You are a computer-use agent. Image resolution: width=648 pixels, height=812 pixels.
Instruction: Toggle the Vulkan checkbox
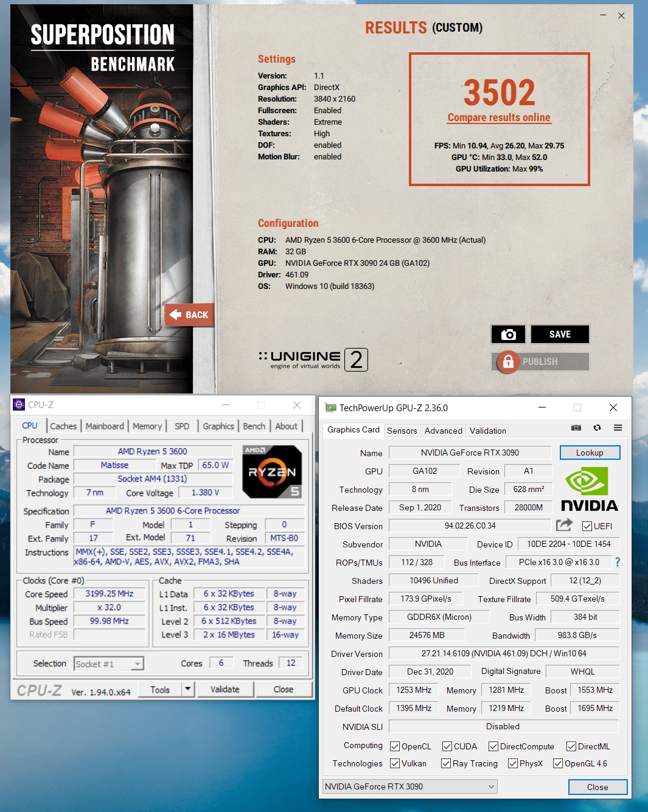coord(395,763)
